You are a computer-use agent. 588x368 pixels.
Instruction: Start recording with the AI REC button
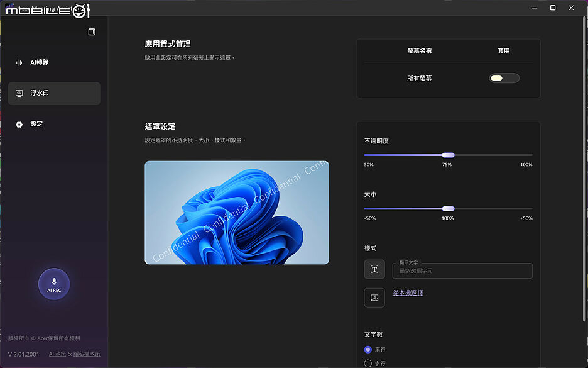54,284
